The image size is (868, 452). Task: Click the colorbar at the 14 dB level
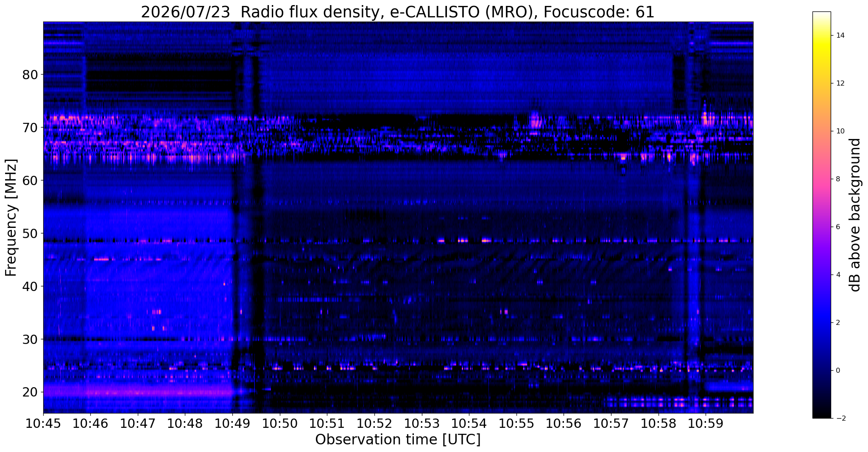point(821,35)
